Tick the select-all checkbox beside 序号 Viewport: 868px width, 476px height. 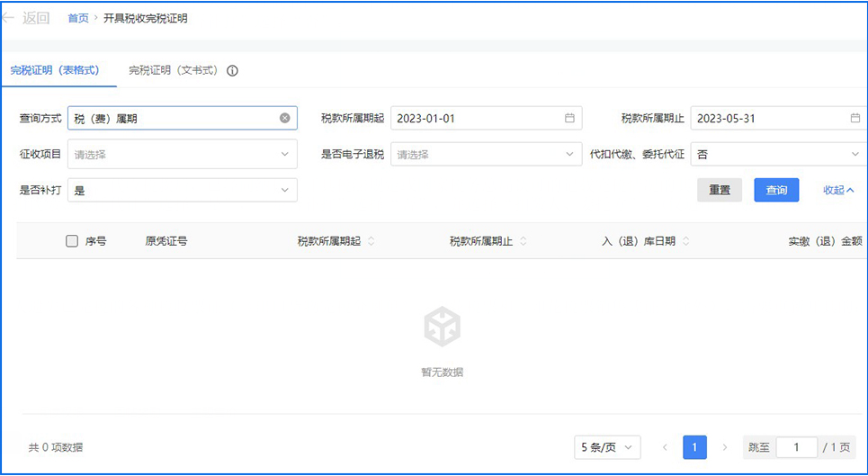tap(72, 241)
